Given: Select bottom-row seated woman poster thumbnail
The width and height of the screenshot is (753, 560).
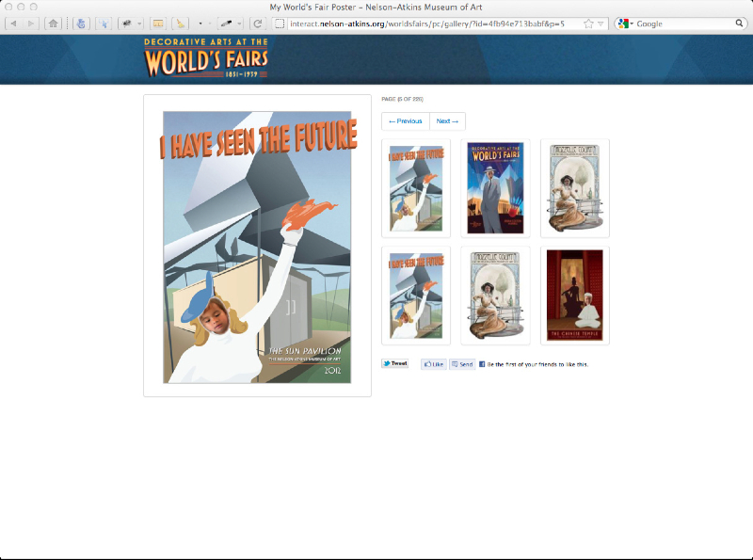Looking at the screenshot, I should click(496, 296).
